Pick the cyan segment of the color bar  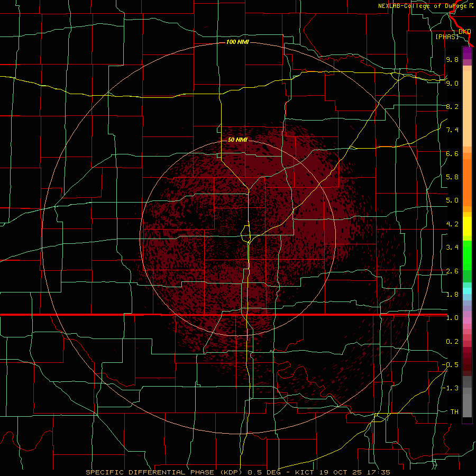(467, 290)
